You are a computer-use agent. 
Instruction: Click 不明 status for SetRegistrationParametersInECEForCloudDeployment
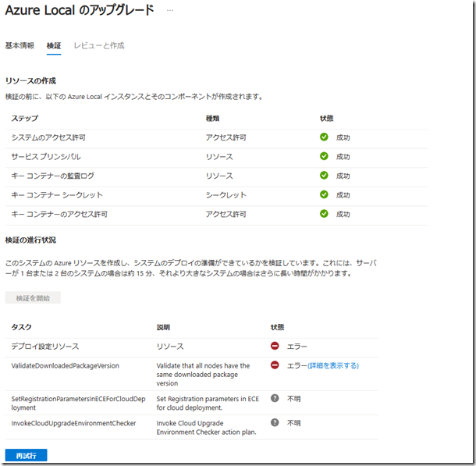click(294, 399)
